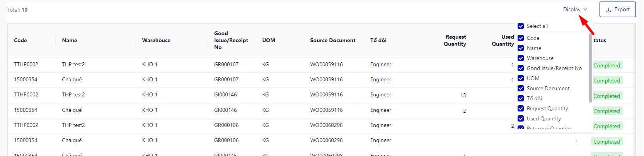644x156 pixels.
Task: Click the Export button
Action: pos(618,9)
